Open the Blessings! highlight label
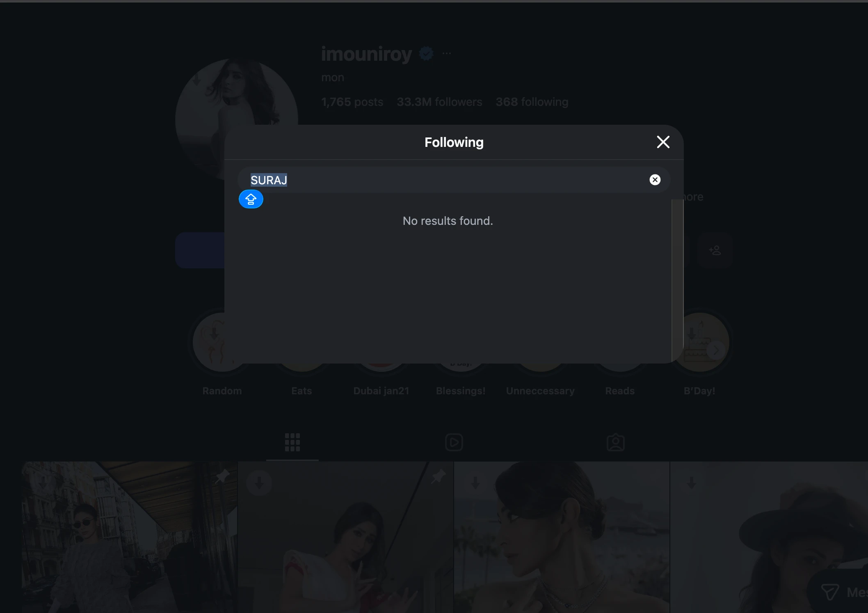 click(461, 391)
